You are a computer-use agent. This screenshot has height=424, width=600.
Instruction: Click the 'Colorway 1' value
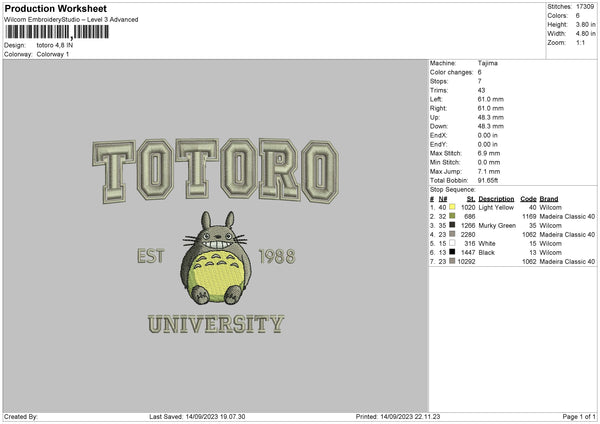pyautogui.click(x=53, y=54)
